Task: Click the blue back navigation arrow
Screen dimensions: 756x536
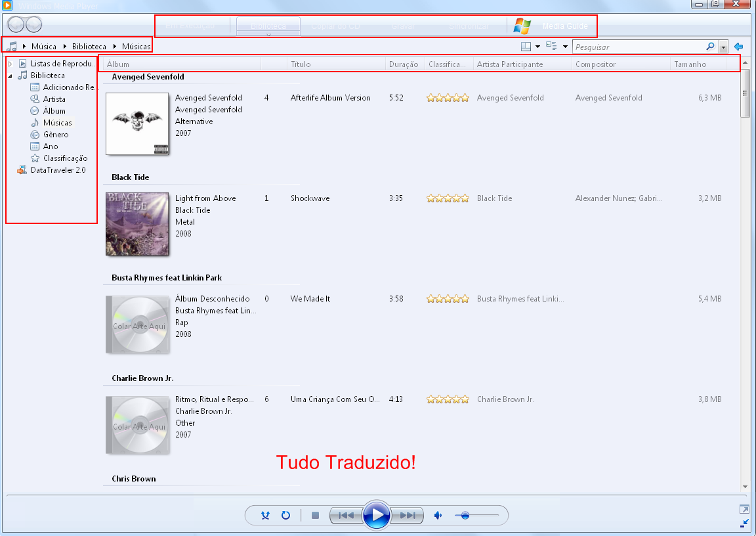Action: click(x=739, y=46)
